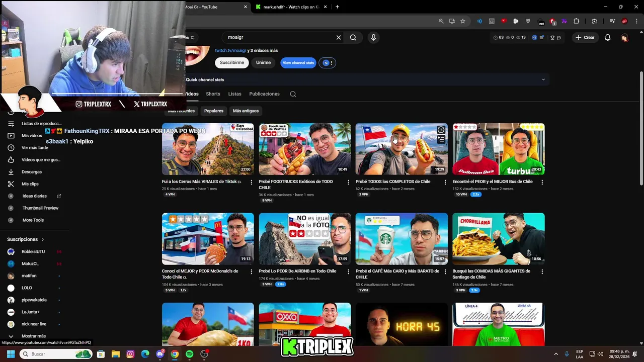Open the pipewakatela subscription channel
The width and height of the screenshot is (644, 362).
(34, 300)
